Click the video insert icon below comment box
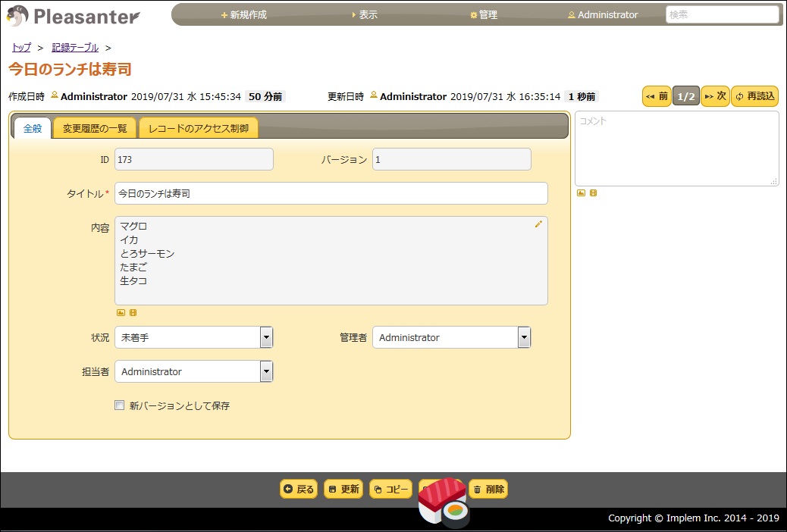787x532 pixels. [593, 192]
